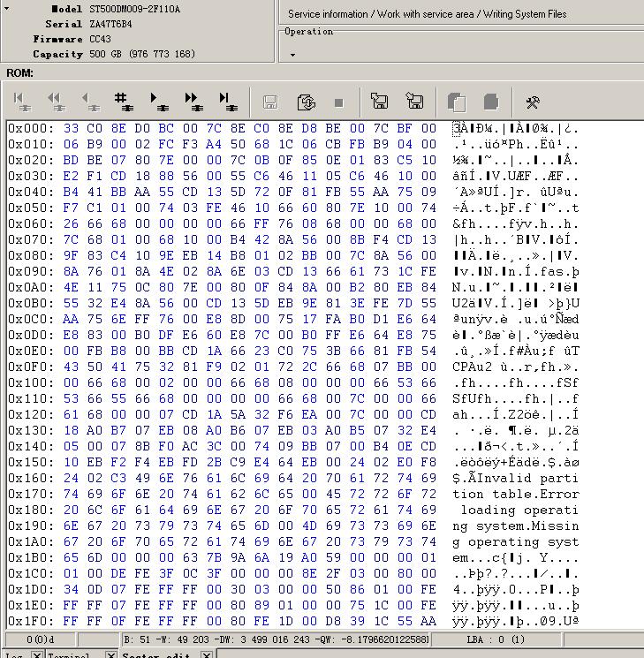Click the 0x1F0 offset label

coord(31,621)
